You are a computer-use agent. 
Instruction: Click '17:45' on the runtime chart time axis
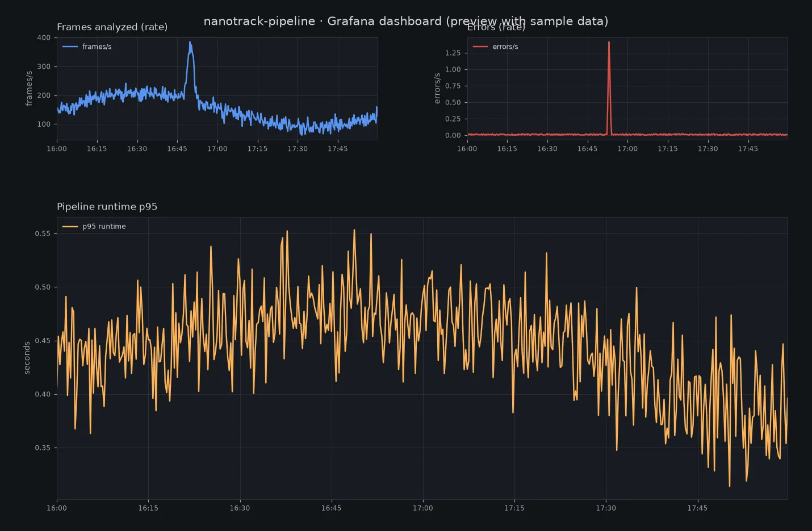click(697, 508)
